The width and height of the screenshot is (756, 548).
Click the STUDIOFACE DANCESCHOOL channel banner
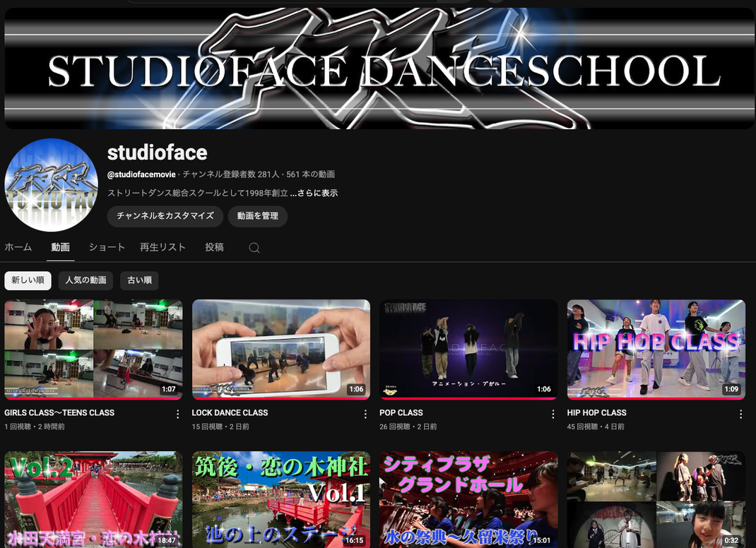379,68
